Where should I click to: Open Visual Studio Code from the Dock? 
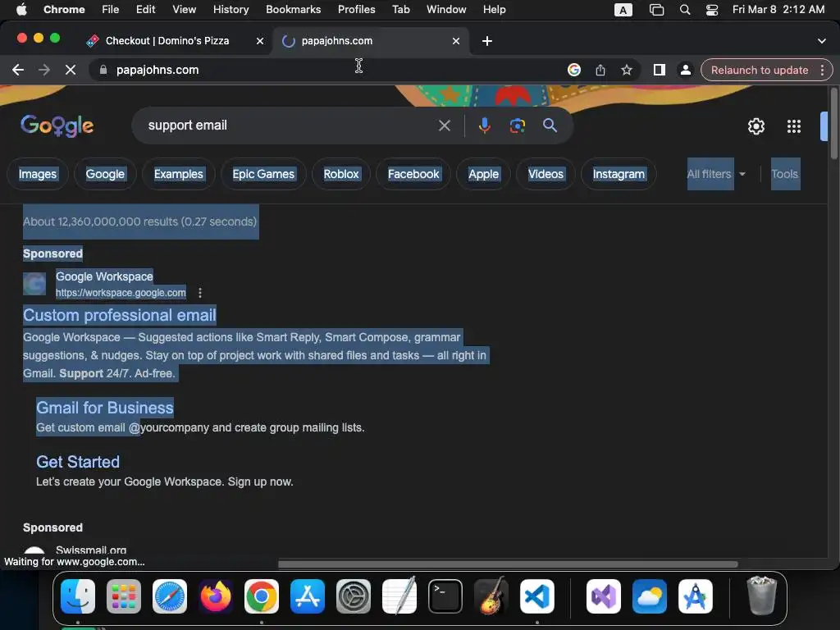coord(536,596)
